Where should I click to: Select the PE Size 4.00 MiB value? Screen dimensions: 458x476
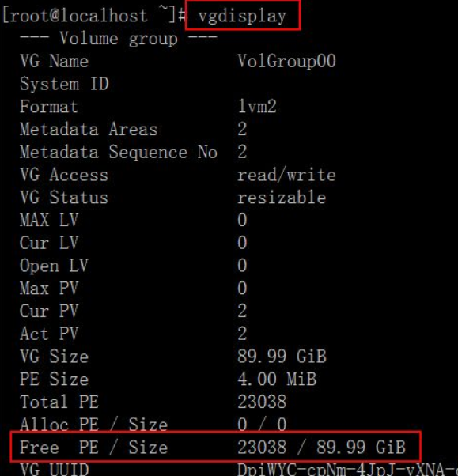(x=277, y=380)
